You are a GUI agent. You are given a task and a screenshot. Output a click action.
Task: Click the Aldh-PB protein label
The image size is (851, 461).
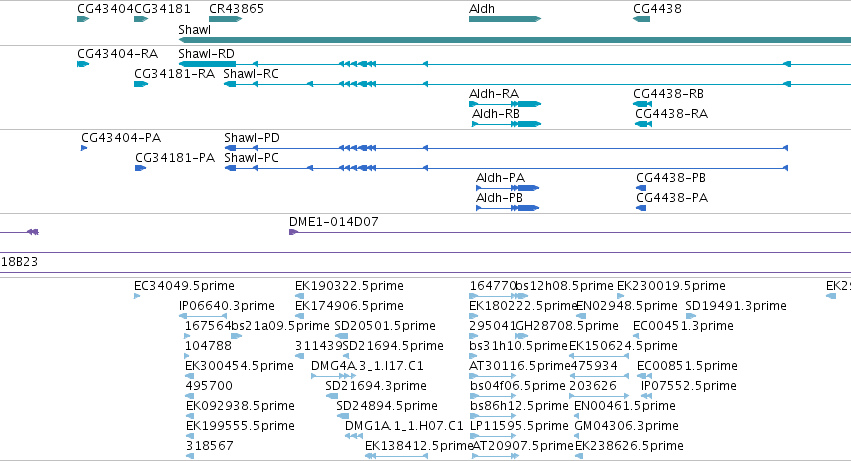(x=499, y=198)
